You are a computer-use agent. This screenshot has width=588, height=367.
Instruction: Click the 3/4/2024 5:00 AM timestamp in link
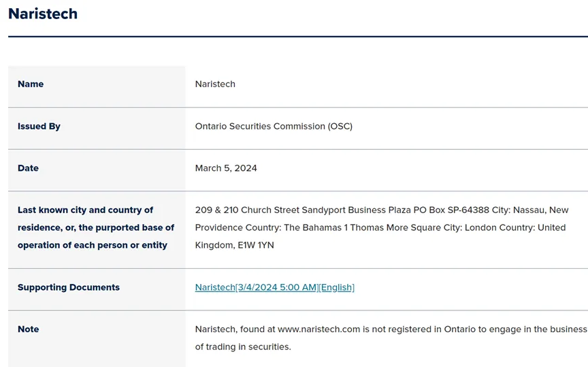click(278, 287)
